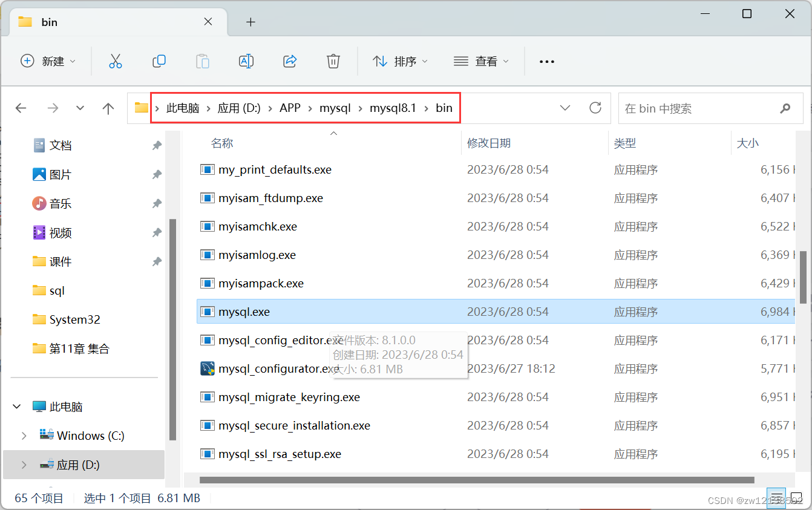
Task: Open recent locations dropdown chevron
Action: click(x=80, y=108)
